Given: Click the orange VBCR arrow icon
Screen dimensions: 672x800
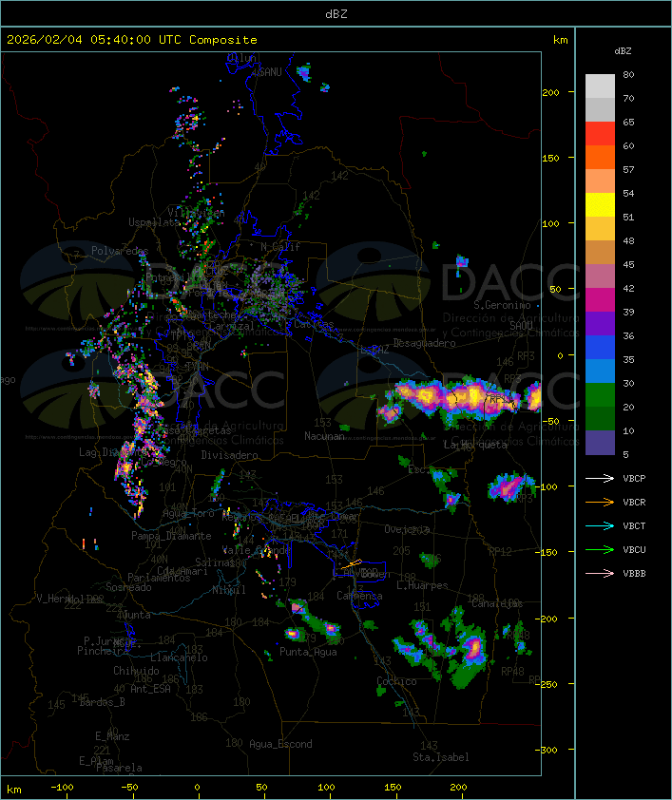Looking at the screenshot, I should 600,502.
